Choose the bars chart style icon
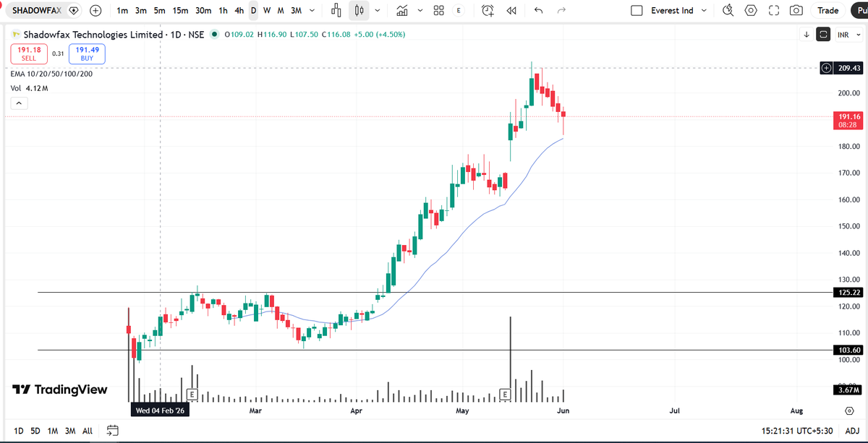 [336, 10]
